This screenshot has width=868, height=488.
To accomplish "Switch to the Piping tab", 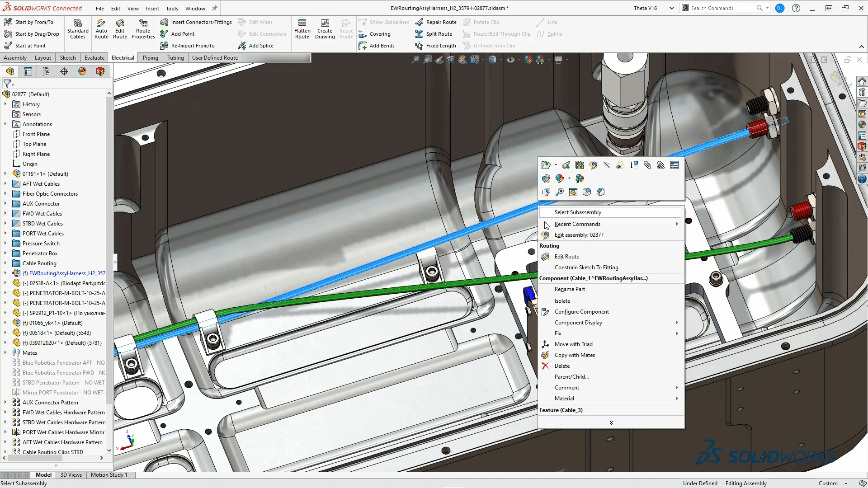I will [x=150, y=58].
